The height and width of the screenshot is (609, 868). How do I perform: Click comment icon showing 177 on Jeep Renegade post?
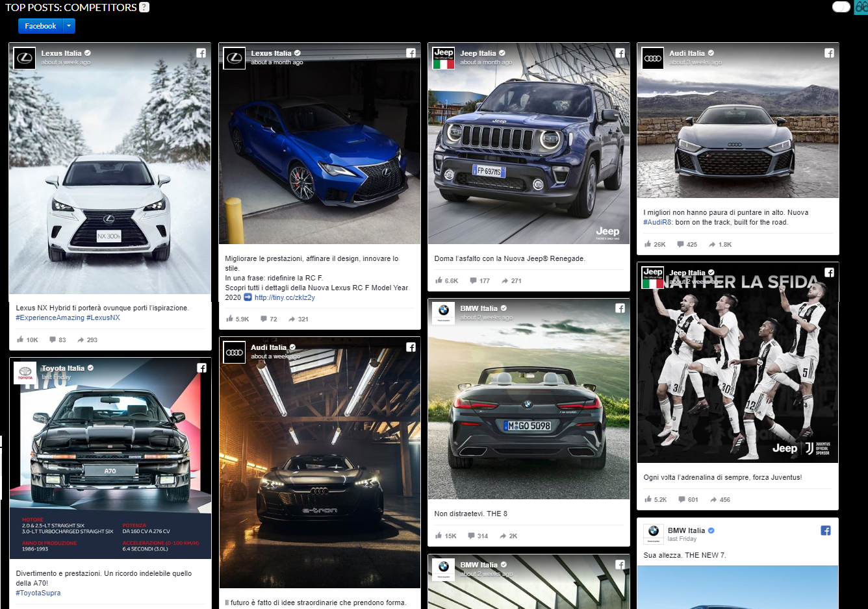[473, 281]
